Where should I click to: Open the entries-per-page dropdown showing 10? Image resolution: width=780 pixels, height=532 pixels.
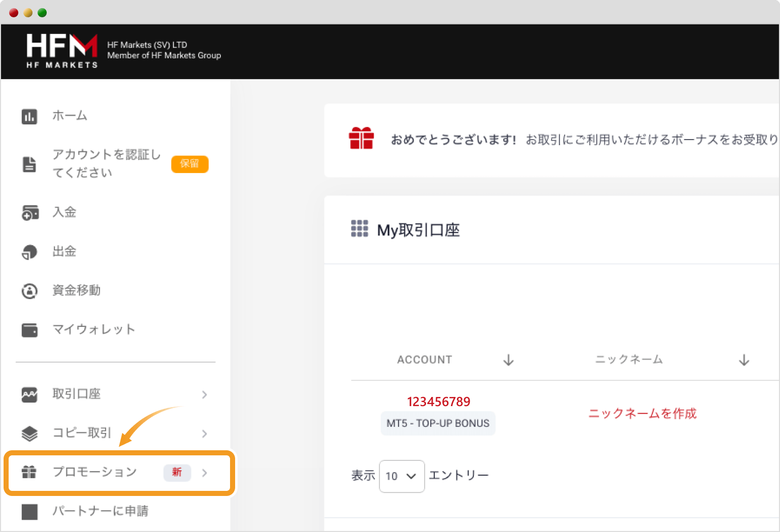click(402, 476)
